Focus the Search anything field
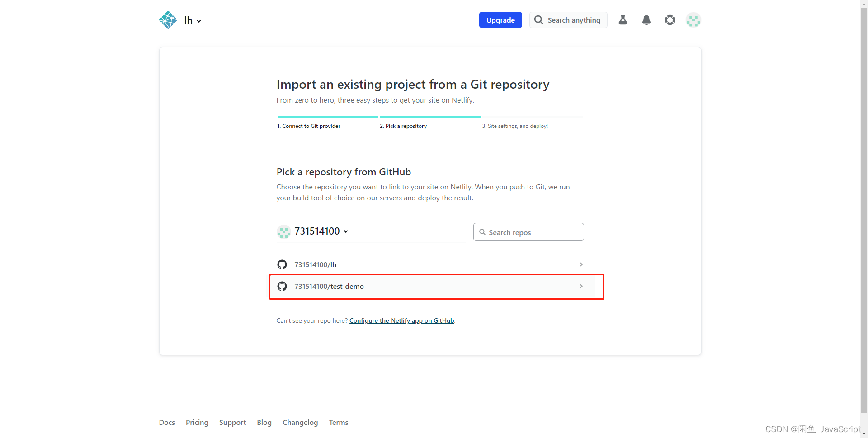Image resolution: width=868 pixels, height=438 pixels. coord(568,20)
